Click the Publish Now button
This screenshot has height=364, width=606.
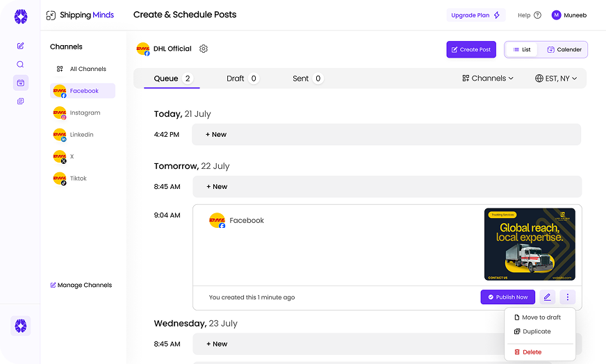[x=507, y=297]
